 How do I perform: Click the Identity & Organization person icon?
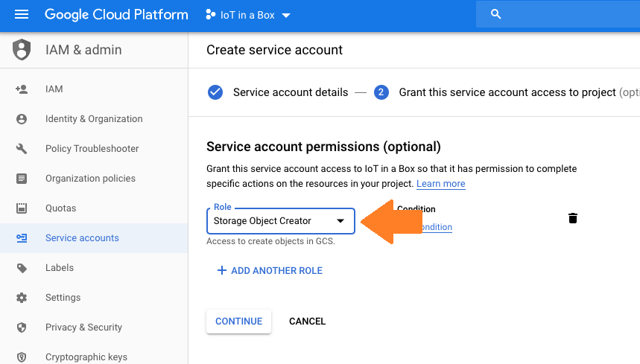tap(22, 118)
